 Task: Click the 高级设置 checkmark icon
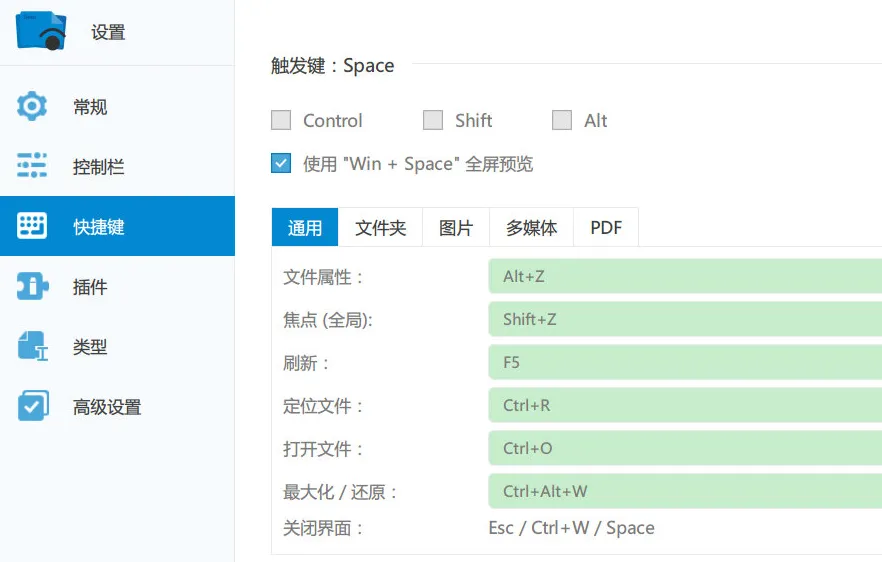(32, 407)
